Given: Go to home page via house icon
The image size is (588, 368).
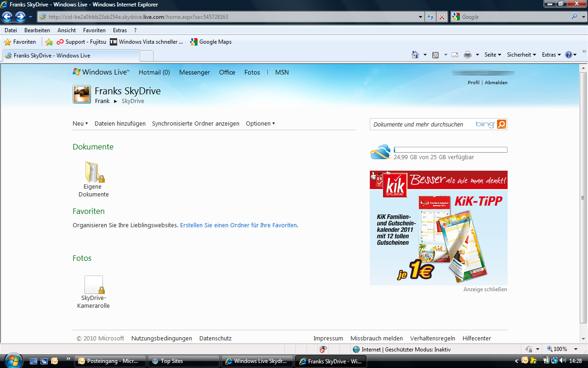Looking at the screenshot, I should click(415, 55).
